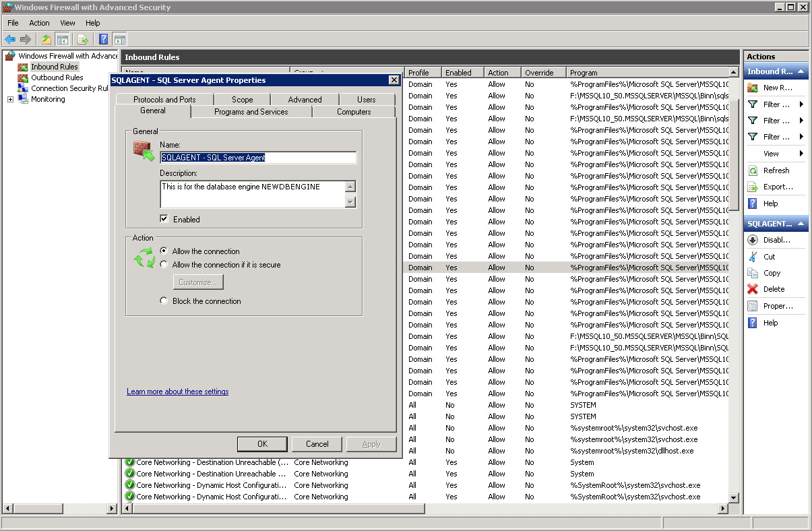The image size is (812, 531).
Task: Go back using the toolbar Back arrow
Action: [x=9, y=39]
